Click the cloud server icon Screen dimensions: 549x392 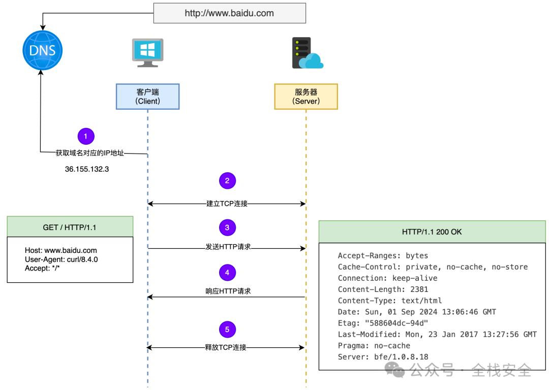click(308, 53)
